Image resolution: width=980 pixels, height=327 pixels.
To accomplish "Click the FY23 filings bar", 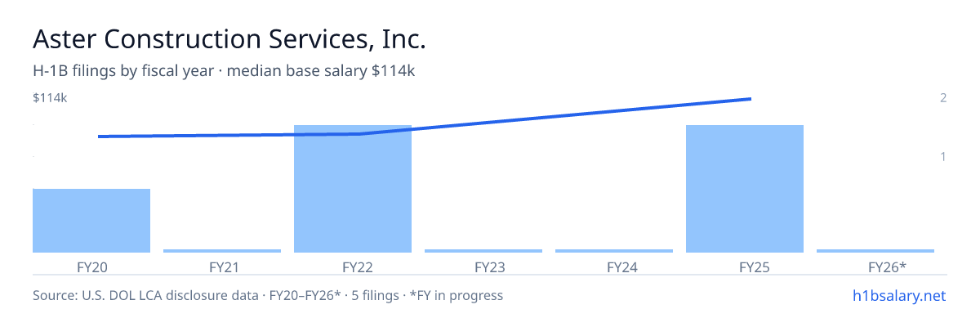I will pyautogui.click(x=483, y=251).
